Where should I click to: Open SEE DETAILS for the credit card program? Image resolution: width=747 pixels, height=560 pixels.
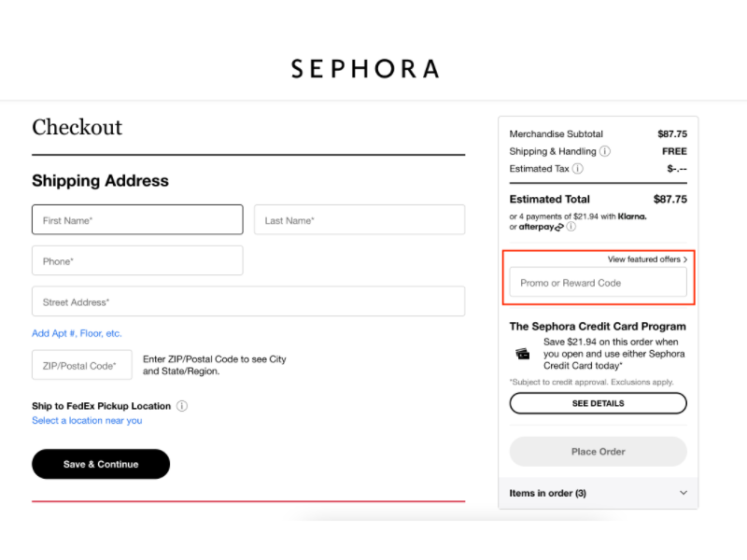coord(598,403)
